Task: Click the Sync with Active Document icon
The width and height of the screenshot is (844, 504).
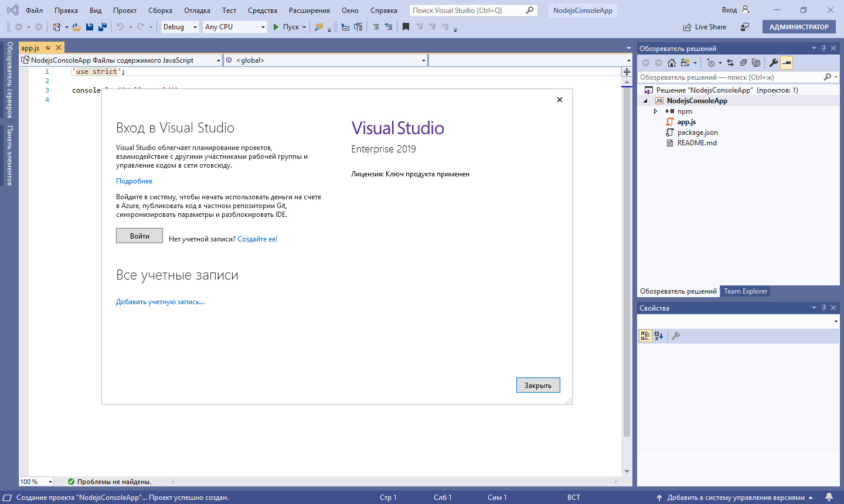Action: click(x=730, y=63)
